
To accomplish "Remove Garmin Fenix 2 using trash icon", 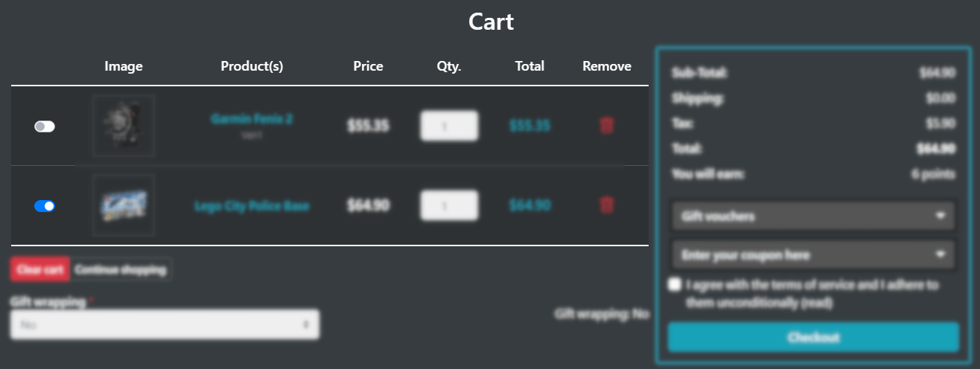I will 607,126.
